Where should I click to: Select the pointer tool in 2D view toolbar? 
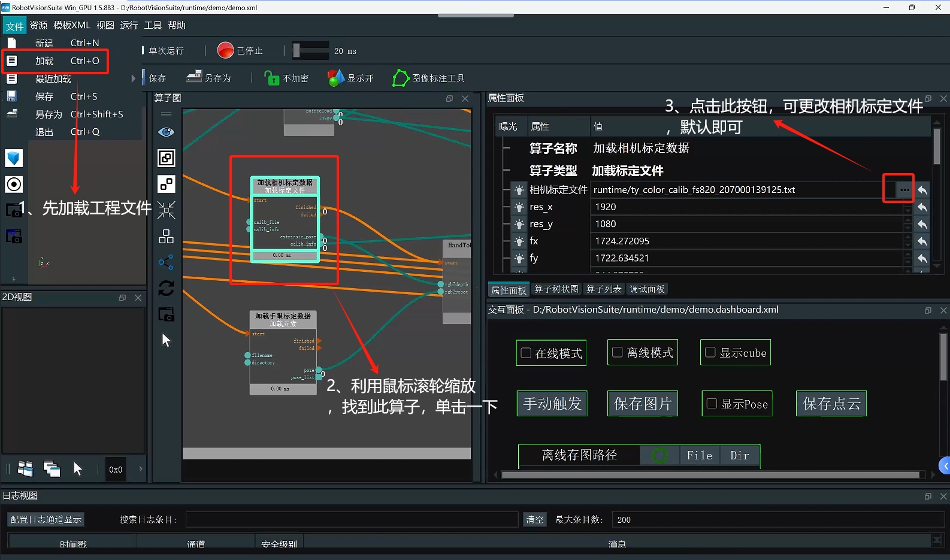click(x=78, y=469)
